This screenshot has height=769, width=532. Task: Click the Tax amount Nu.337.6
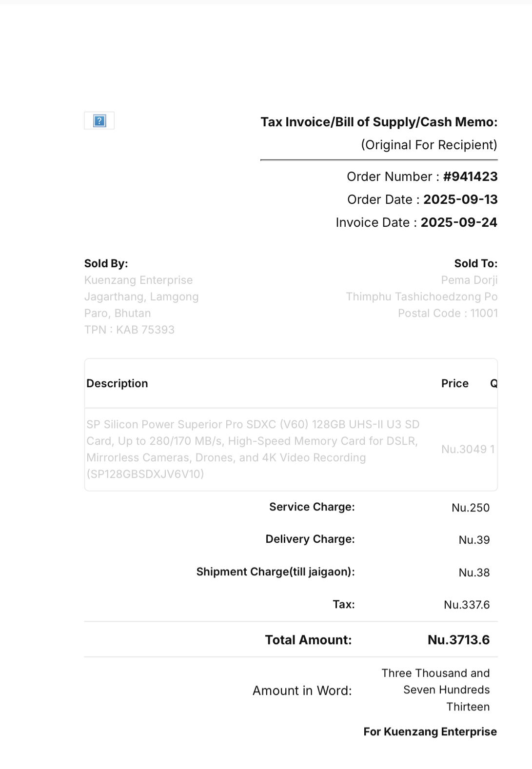click(466, 605)
